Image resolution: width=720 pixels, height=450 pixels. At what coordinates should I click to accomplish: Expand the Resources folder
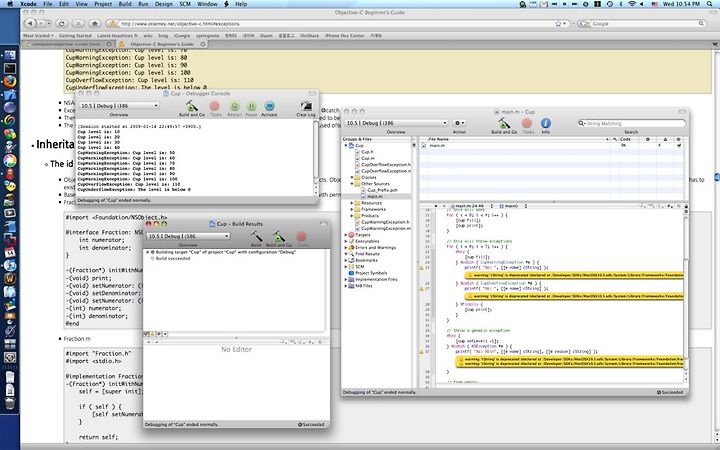352,203
